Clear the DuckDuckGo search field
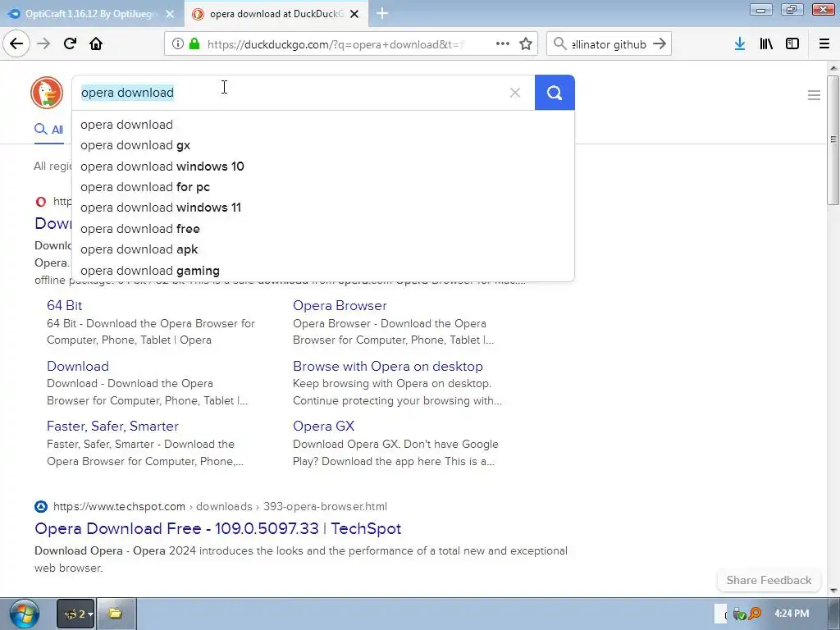The image size is (840, 630). pos(515,93)
